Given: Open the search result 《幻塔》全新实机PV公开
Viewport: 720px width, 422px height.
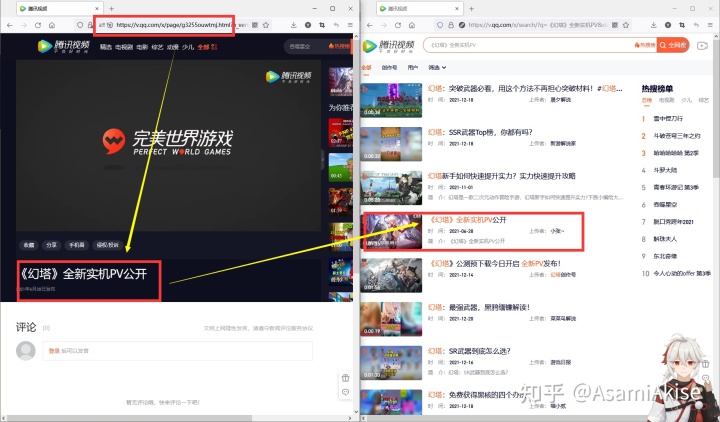Looking at the screenshot, I should coord(467,220).
